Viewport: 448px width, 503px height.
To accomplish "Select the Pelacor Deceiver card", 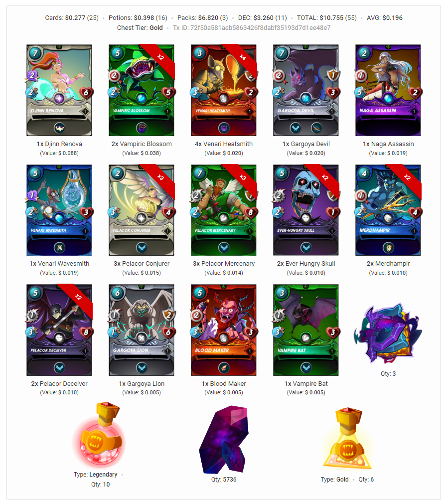I will (x=59, y=330).
